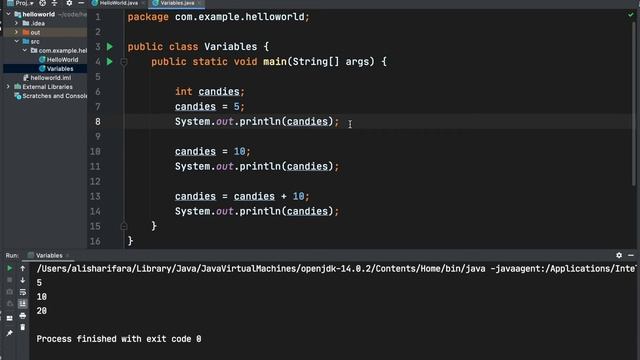Click println statement on line 14
Viewport: 640px width, 360px height.
257,211
